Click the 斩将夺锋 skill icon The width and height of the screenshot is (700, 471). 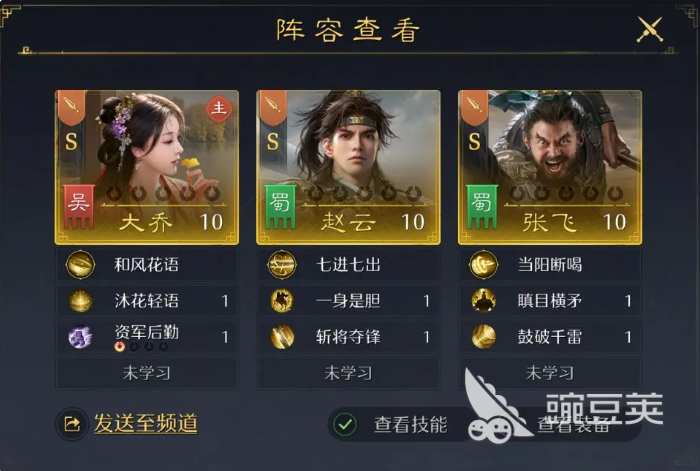click(x=282, y=337)
